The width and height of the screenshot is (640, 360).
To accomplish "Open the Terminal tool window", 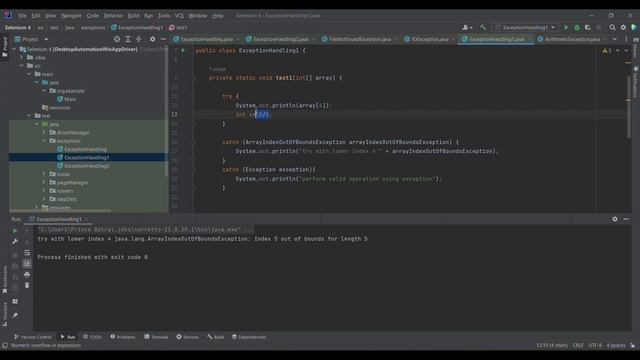I will (156, 337).
